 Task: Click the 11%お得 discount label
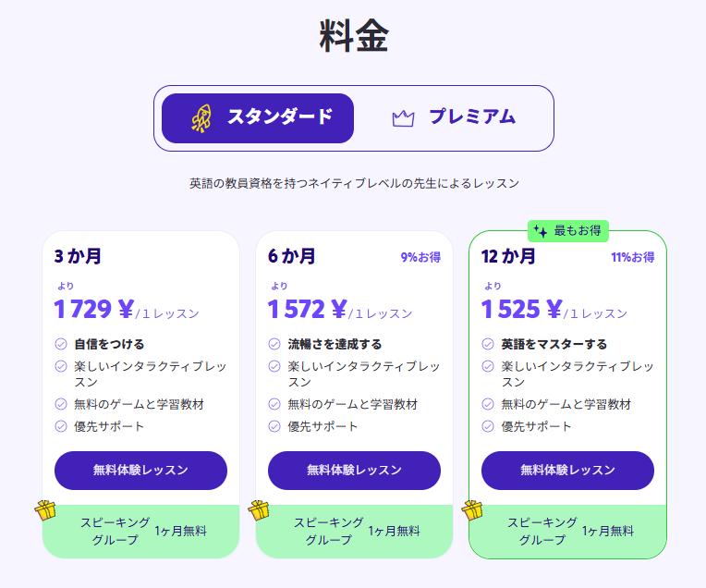pos(632,257)
